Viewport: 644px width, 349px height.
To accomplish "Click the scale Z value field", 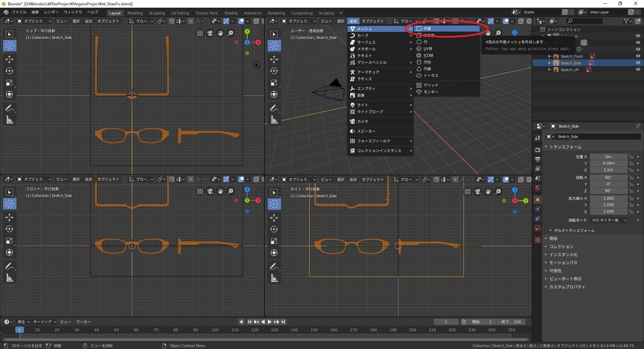I will [x=609, y=212].
